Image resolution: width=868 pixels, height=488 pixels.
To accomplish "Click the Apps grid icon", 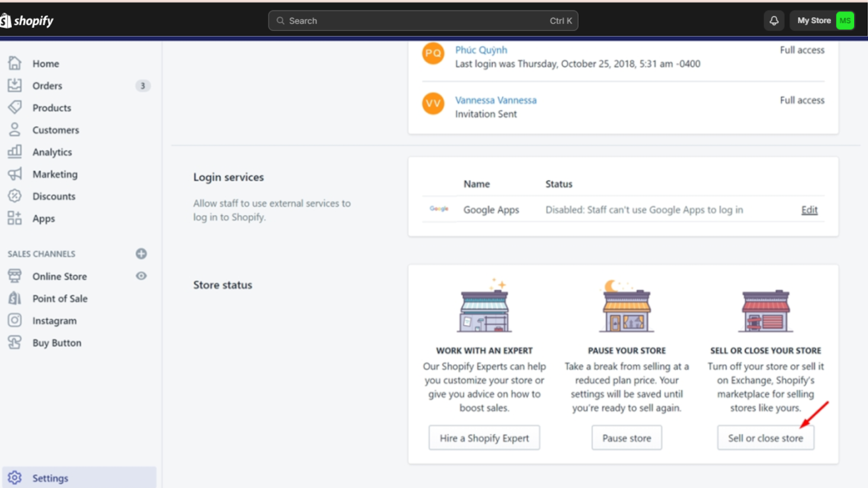I will 15,218.
